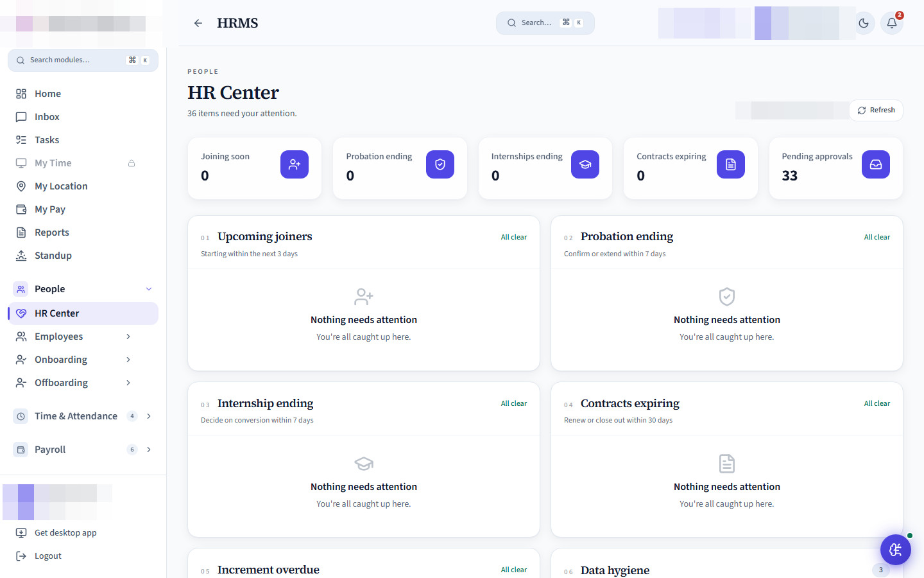Screen dimensions: 924x578
Task: Expand the Onboarding submenu chevron
Action: pos(128,360)
